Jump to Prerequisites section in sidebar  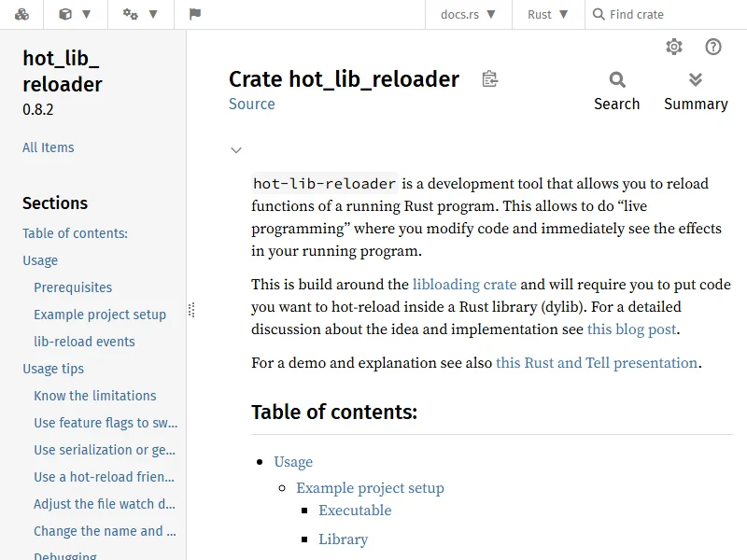pos(73,287)
